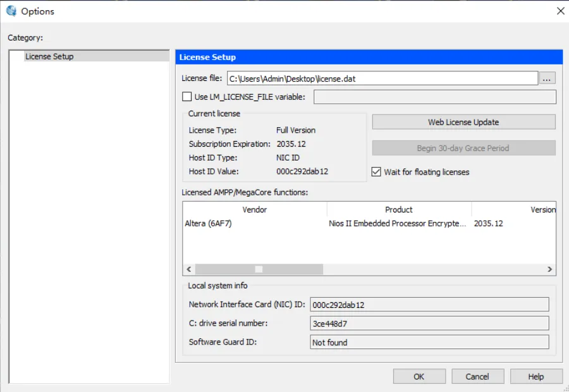Enable Use LM_LICENSE_FILE variable checkbox
569x392 pixels.
pyautogui.click(x=187, y=97)
